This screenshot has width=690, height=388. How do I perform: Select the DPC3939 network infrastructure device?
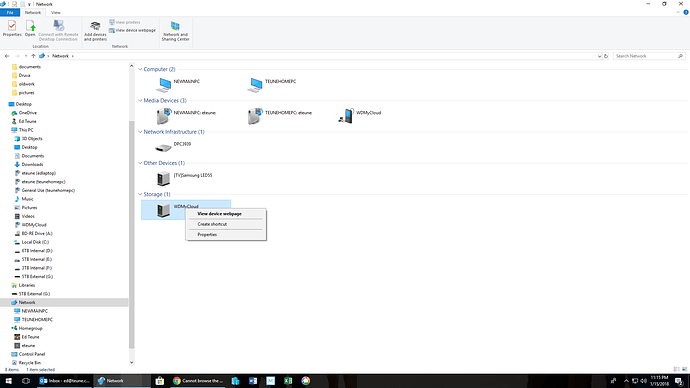(163, 147)
